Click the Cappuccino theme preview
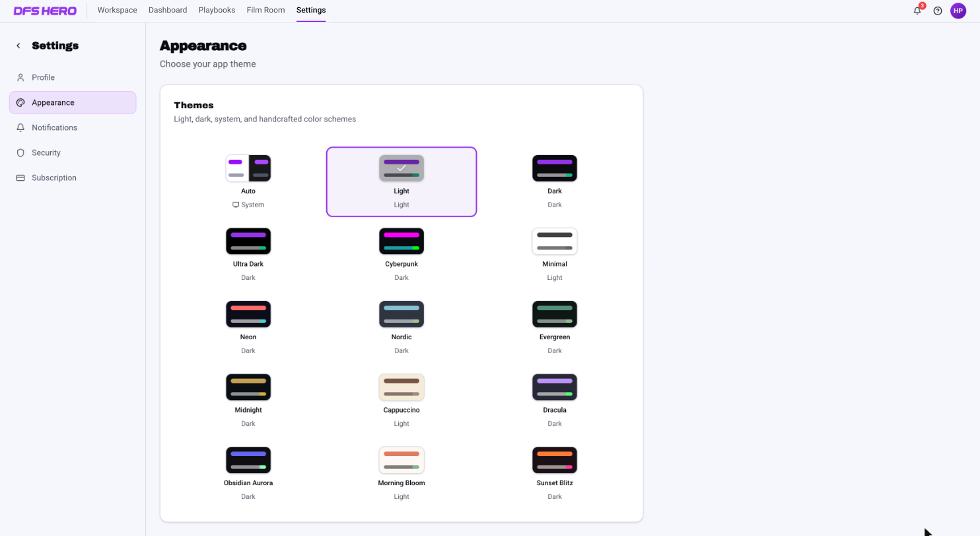Image resolution: width=980 pixels, height=536 pixels. [x=402, y=387]
